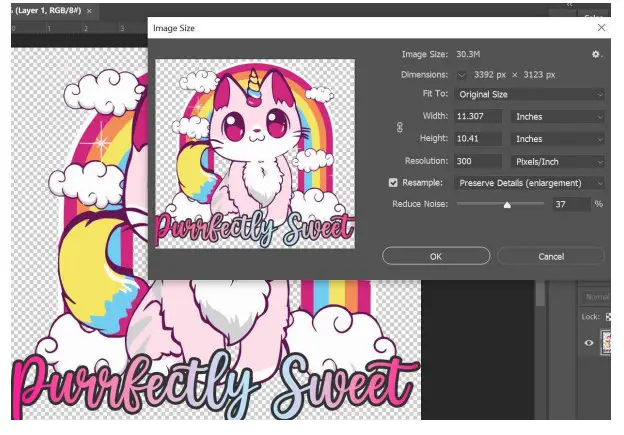Screen dimensions: 624x435
Task: Click the vertical scrollbar of the canvas
Action: tap(540, 293)
